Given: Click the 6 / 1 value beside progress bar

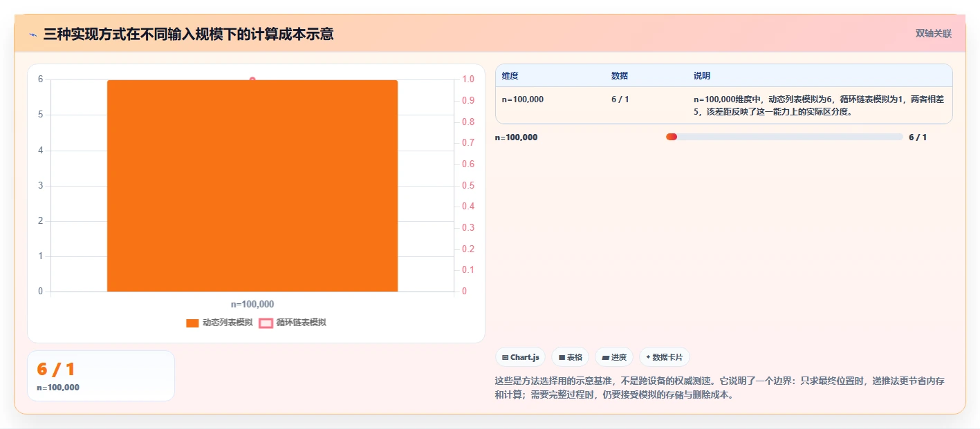Looking at the screenshot, I should point(918,137).
